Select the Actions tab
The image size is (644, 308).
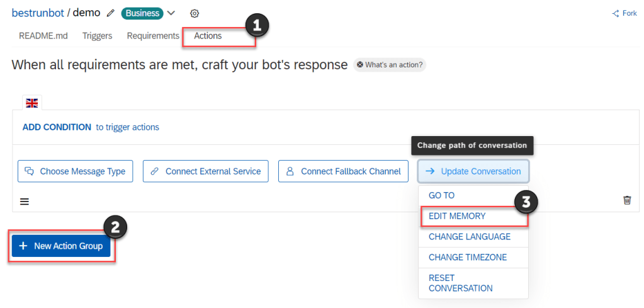point(208,36)
